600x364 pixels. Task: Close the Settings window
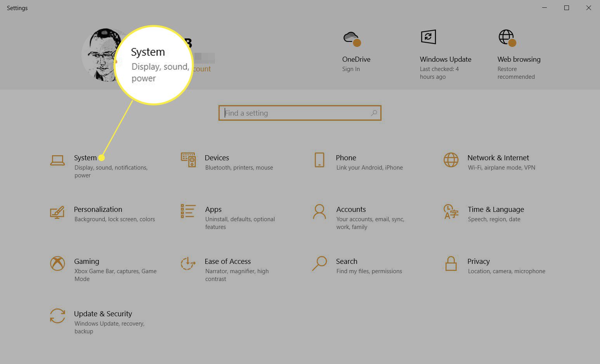coord(589,8)
